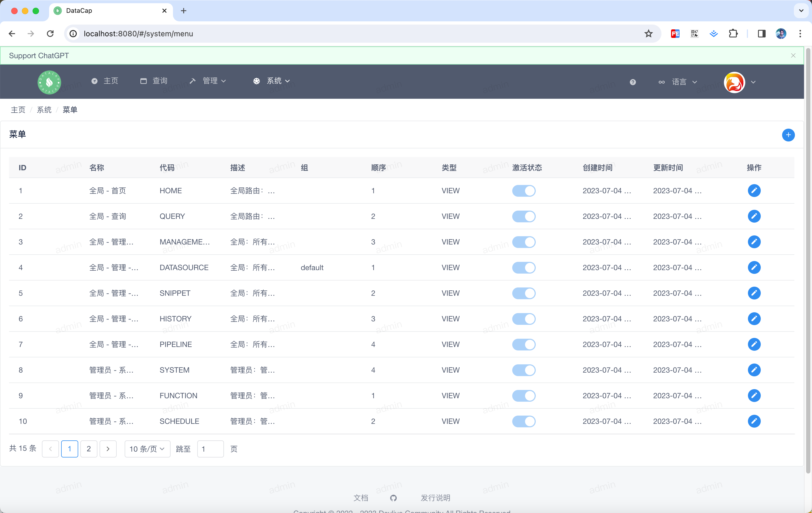Screen dimensions: 812x513
Task: Open the 文档 footer link
Action: pyautogui.click(x=360, y=498)
